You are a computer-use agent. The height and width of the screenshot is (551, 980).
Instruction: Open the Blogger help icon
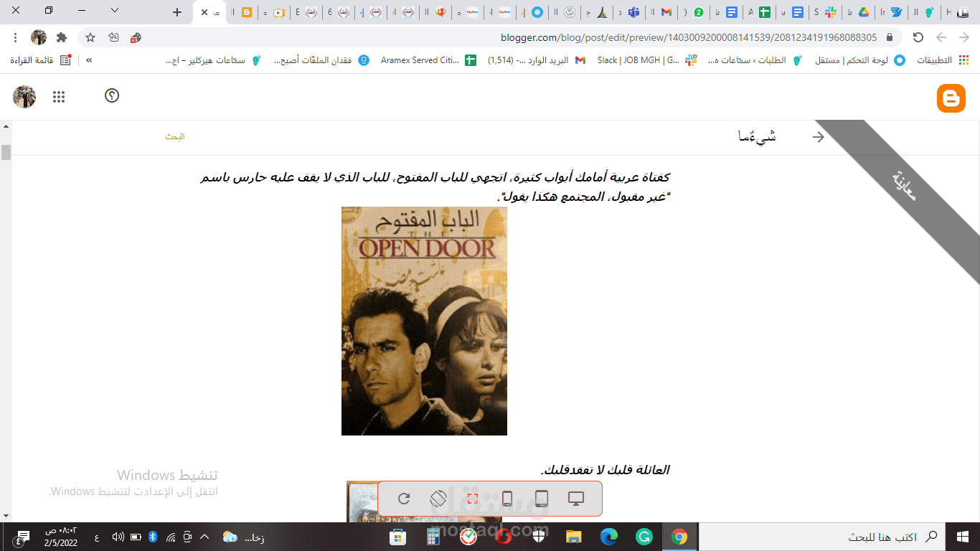point(112,95)
